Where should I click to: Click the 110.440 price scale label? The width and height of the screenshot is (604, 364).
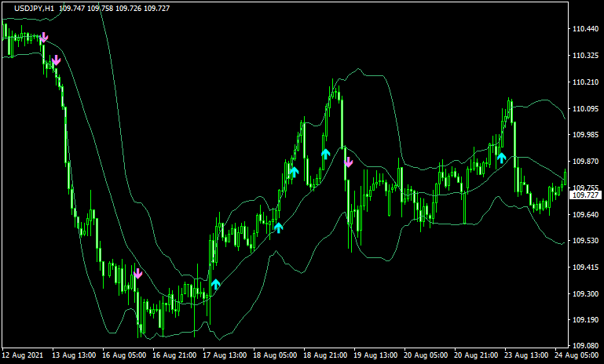[583, 29]
